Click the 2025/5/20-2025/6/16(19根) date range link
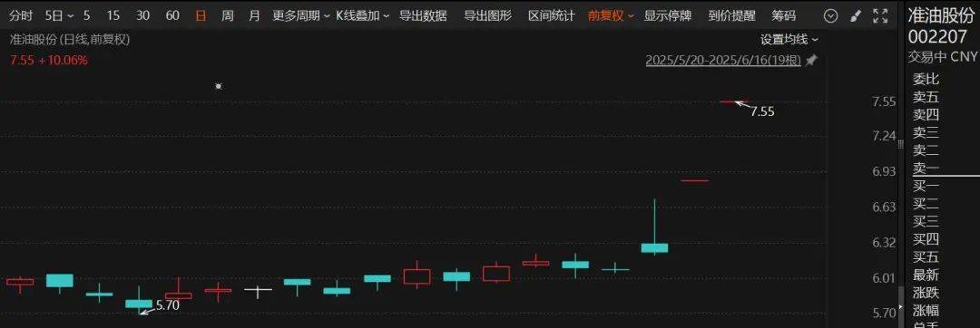The height and width of the screenshot is (328, 980). point(723,61)
